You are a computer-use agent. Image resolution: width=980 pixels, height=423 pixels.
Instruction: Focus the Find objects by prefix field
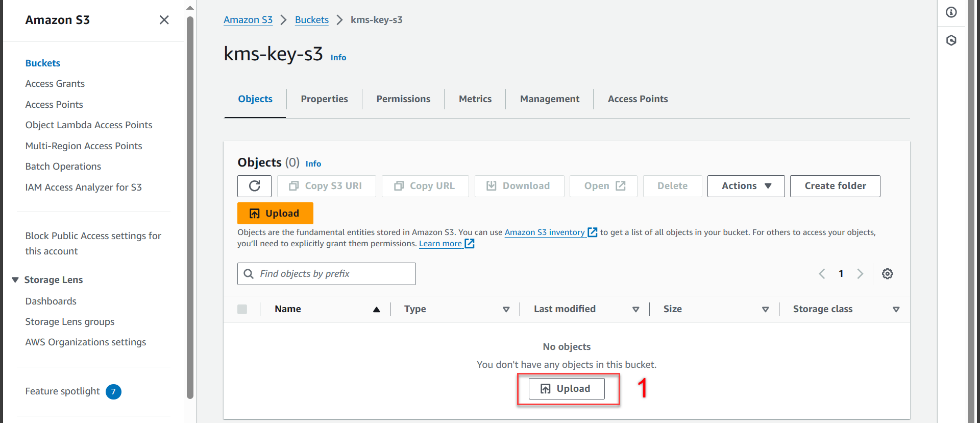(x=327, y=274)
